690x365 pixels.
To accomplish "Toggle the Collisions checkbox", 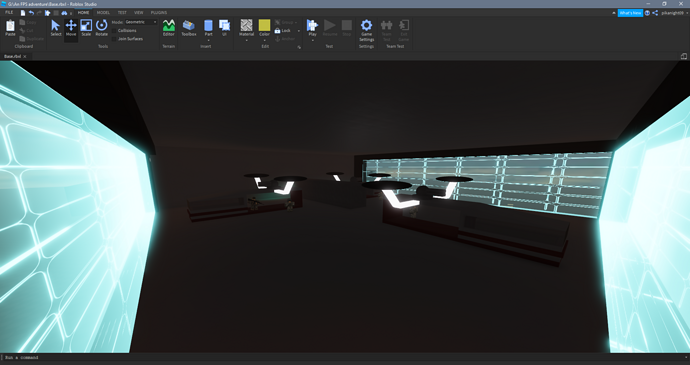I will (x=114, y=30).
